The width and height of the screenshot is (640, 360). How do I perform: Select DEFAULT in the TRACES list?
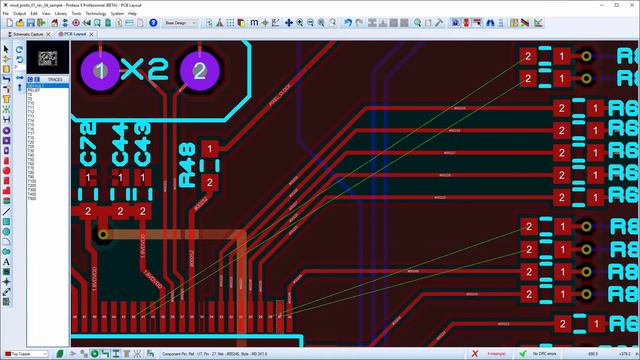click(48, 86)
